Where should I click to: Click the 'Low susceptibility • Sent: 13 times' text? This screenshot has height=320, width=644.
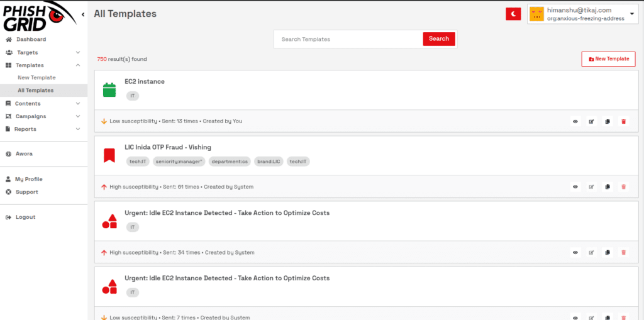pos(154,121)
